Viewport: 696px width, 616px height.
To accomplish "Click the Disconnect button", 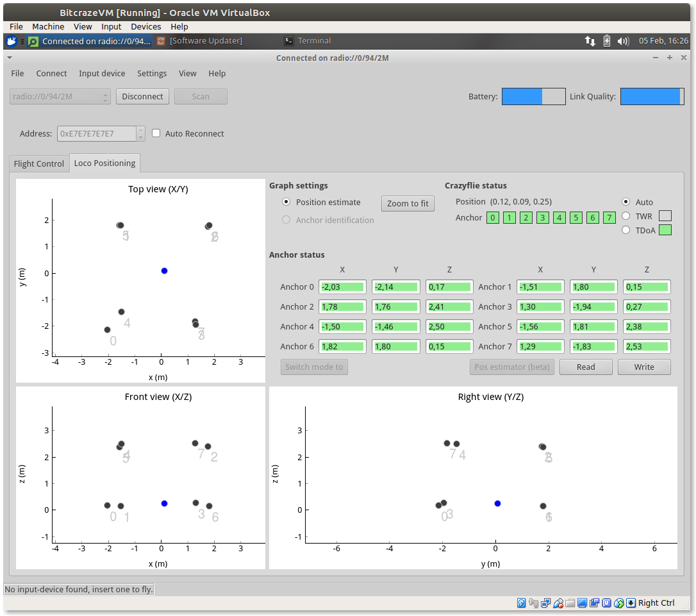I will 142,96.
